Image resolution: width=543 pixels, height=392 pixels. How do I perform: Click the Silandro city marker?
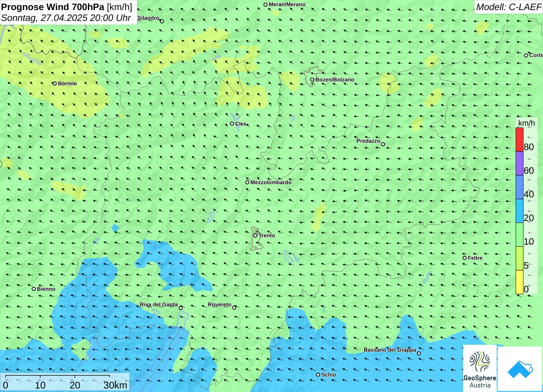[x=162, y=21]
